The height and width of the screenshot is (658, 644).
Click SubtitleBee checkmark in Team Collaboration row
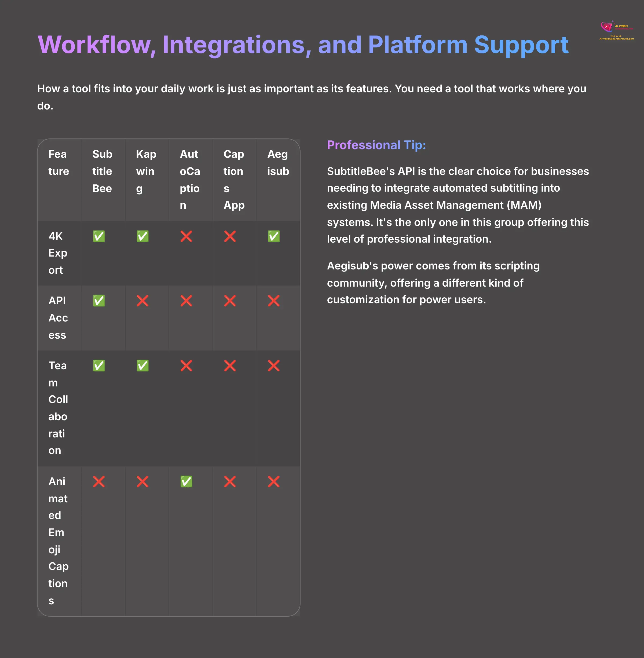coord(99,366)
